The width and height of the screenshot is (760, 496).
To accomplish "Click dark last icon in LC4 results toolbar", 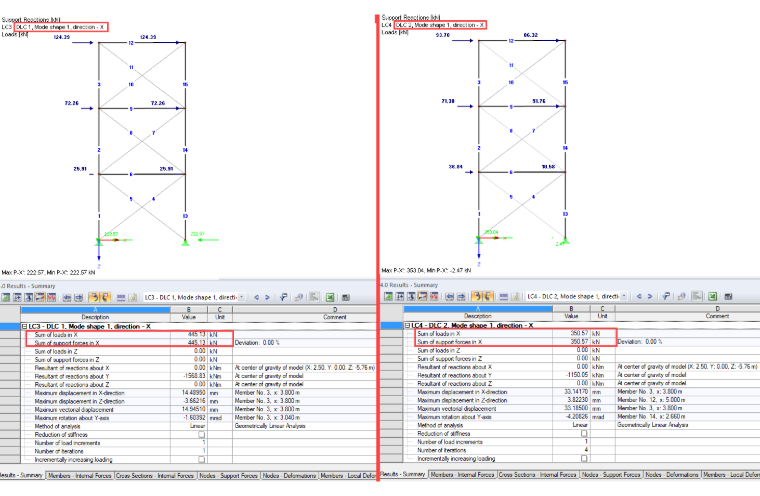I will point(728,296).
